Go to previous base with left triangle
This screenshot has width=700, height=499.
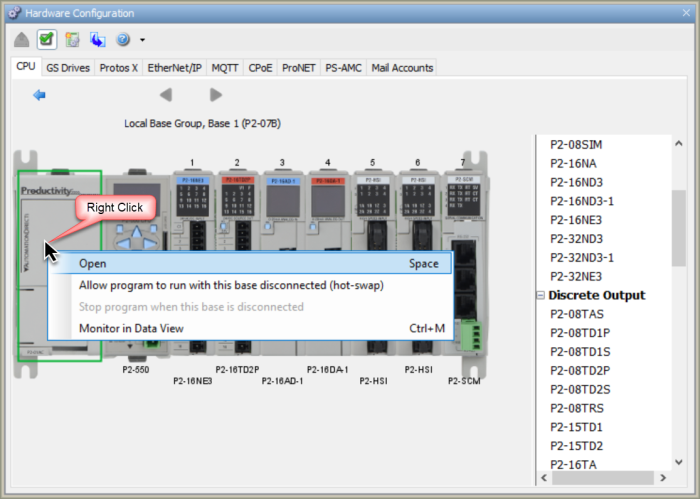(x=165, y=95)
